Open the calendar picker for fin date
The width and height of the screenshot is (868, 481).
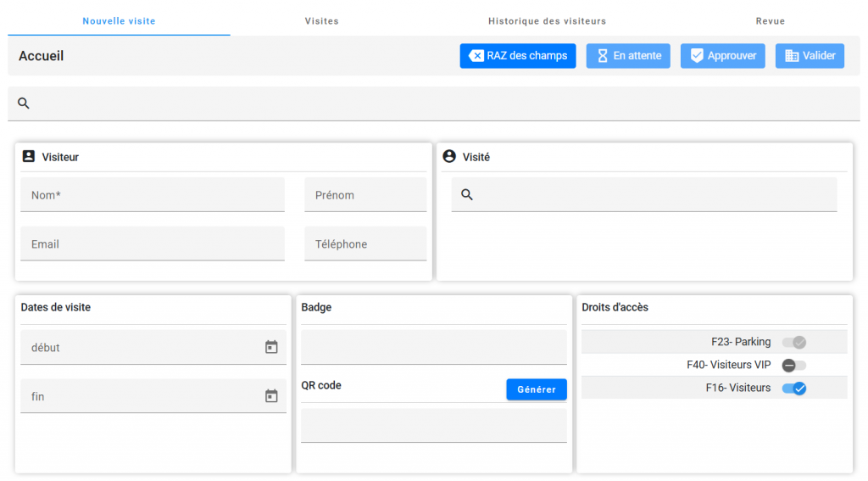271,396
